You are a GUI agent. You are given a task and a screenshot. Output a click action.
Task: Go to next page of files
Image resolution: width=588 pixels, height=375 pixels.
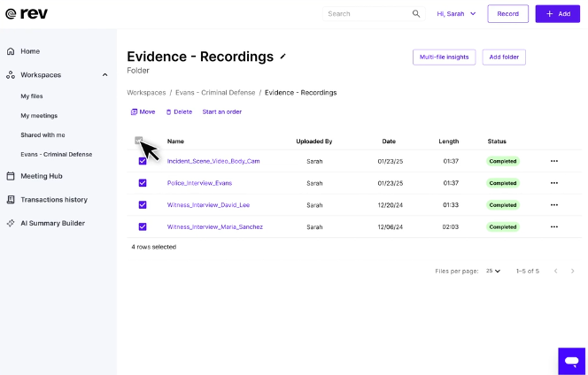(574, 271)
